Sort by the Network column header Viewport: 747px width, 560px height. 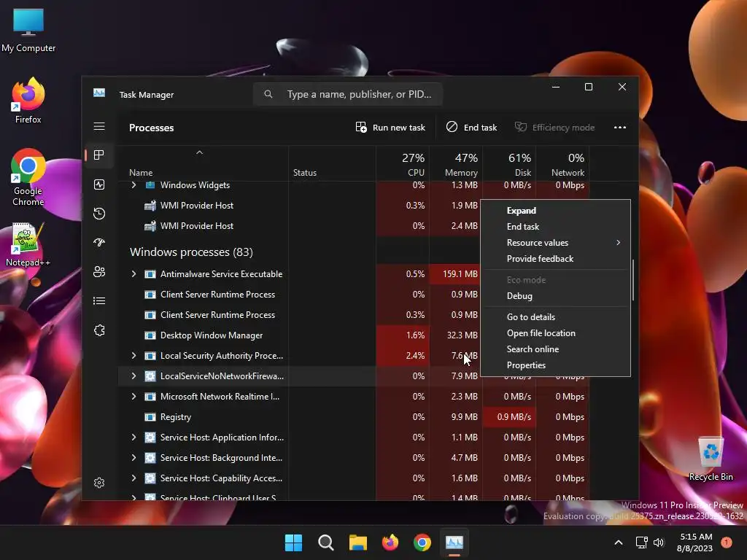(562, 163)
